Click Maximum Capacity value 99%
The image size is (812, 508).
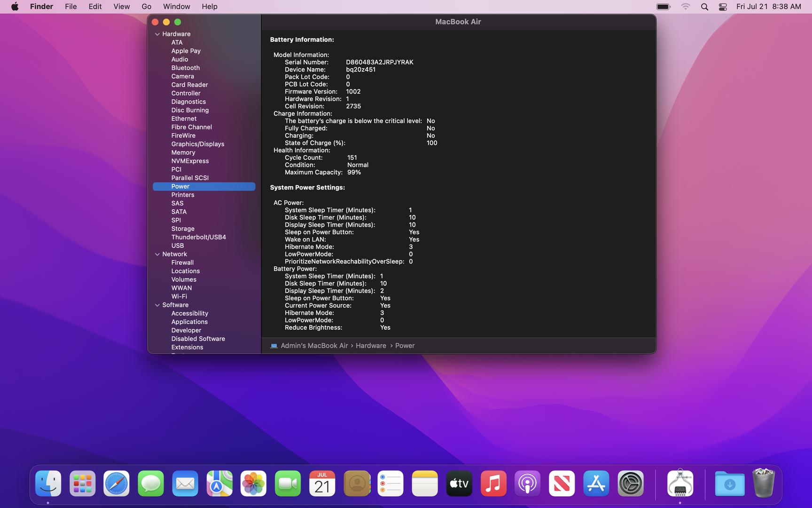(354, 172)
